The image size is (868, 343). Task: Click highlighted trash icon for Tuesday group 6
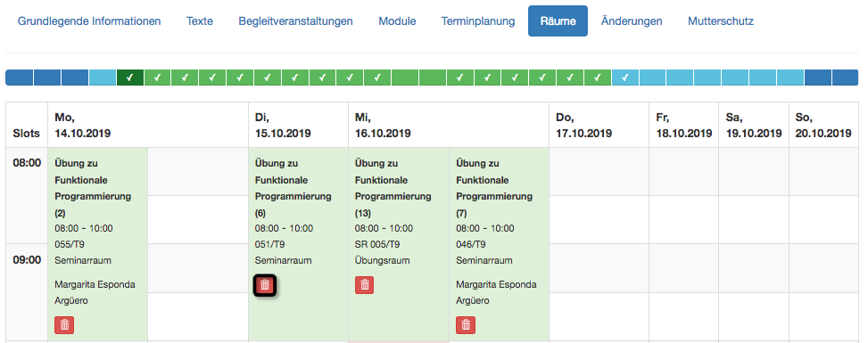click(x=265, y=285)
